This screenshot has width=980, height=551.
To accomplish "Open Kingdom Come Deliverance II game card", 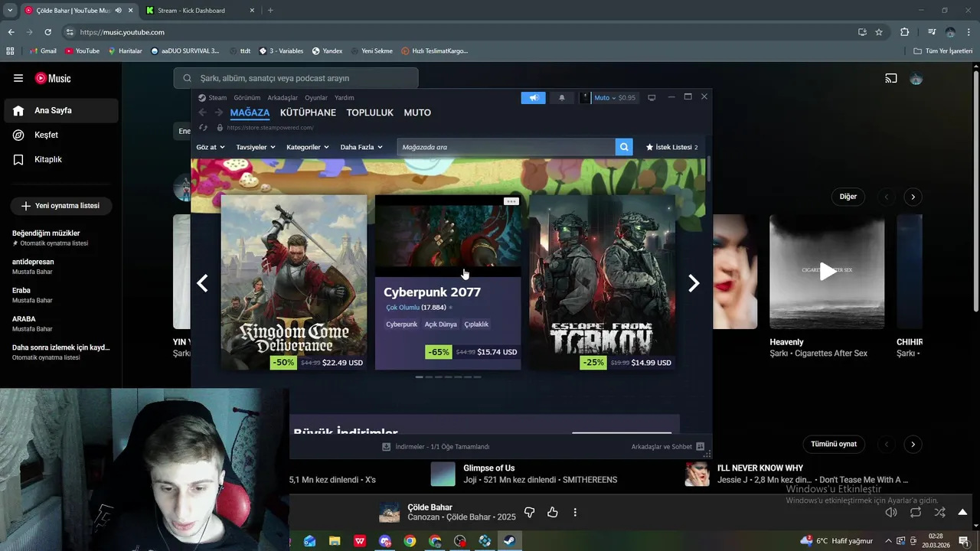I will pos(294,282).
